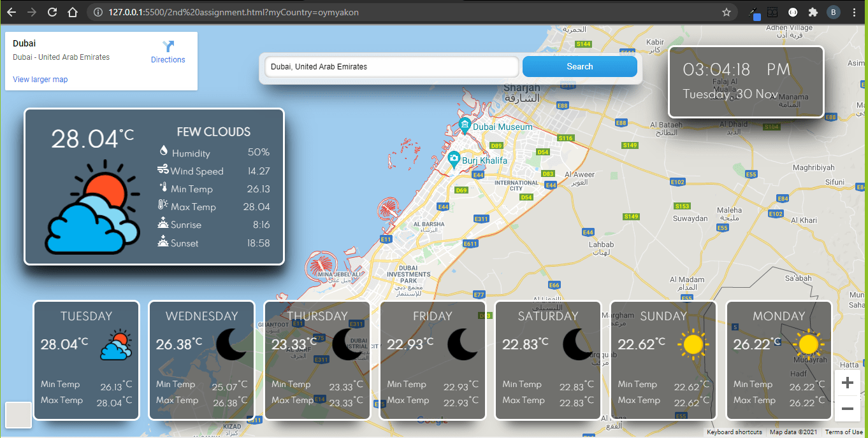
Task: Click the WEDNESDAY card heading
Action: 201,316
